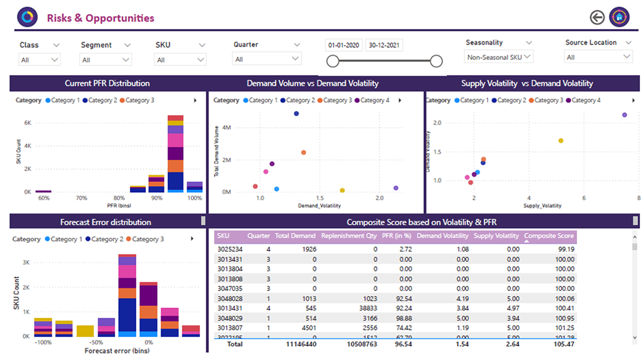The height and width of the screenshot is (362, 644).
Task: Sort table by SKU column header
Action: click(x=223, y=236)
